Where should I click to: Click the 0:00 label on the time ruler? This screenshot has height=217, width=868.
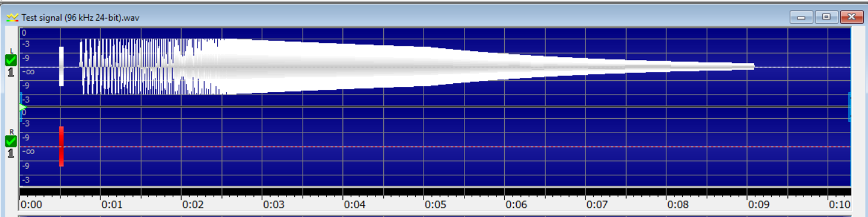click(31, 205)
